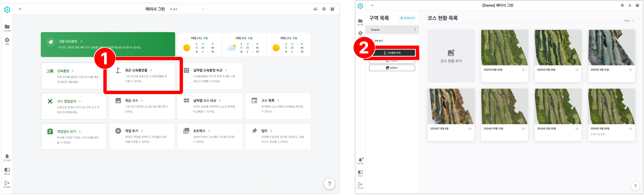Open the 2024년 12월 4일 course thumbnail
This screenshot has width=644, height=195.
click(x=451, y=107)
